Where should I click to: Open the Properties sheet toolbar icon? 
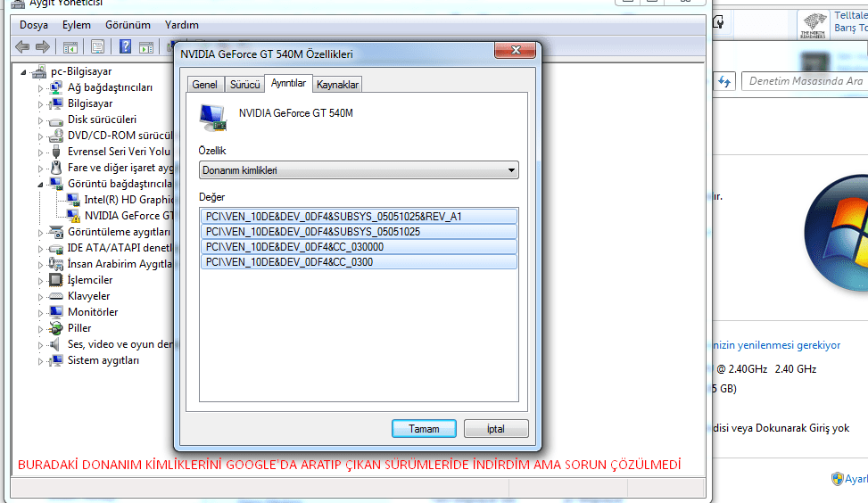coord(97,47)
